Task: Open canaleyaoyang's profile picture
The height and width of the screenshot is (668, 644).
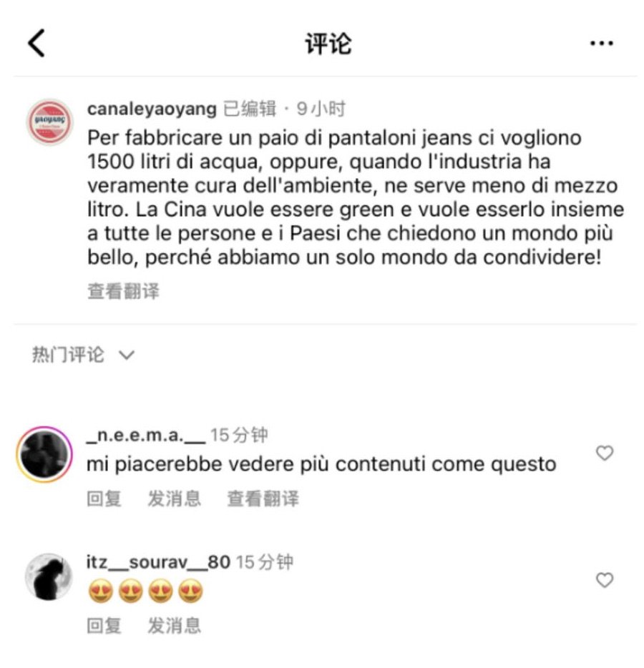Action: click(50, 122)
